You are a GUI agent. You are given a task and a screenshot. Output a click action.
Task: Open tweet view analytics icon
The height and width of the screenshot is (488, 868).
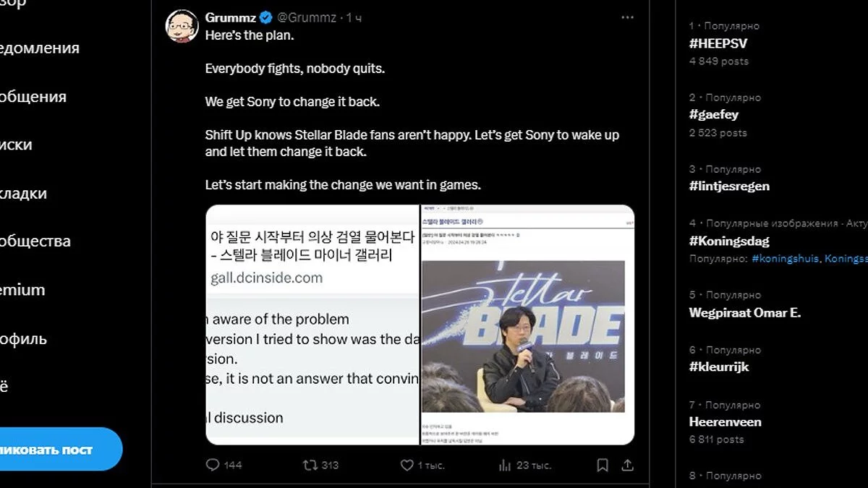point(505,465)
